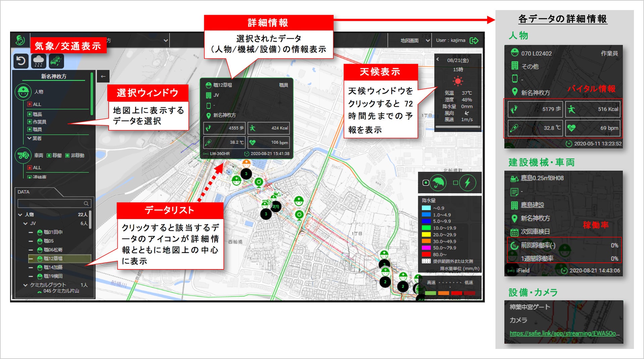This screenshot has width=644, height=359.
Task: Click the weather forecast time slider bar
Action: coord(458,127)
